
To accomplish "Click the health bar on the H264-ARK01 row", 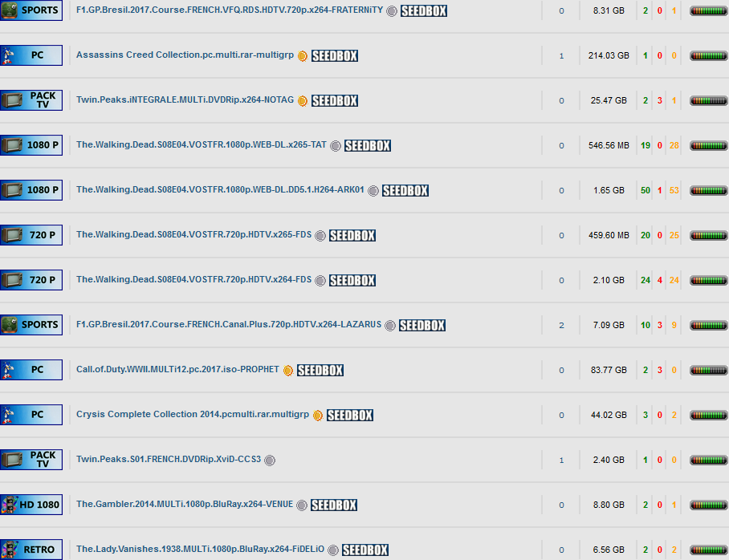I will (709, 190).
